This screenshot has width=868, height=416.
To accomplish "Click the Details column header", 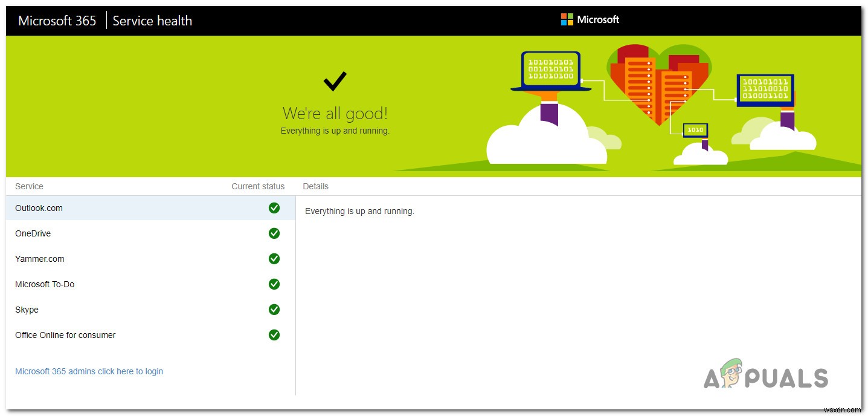I will pyautogui.click(x=315, y=186).
